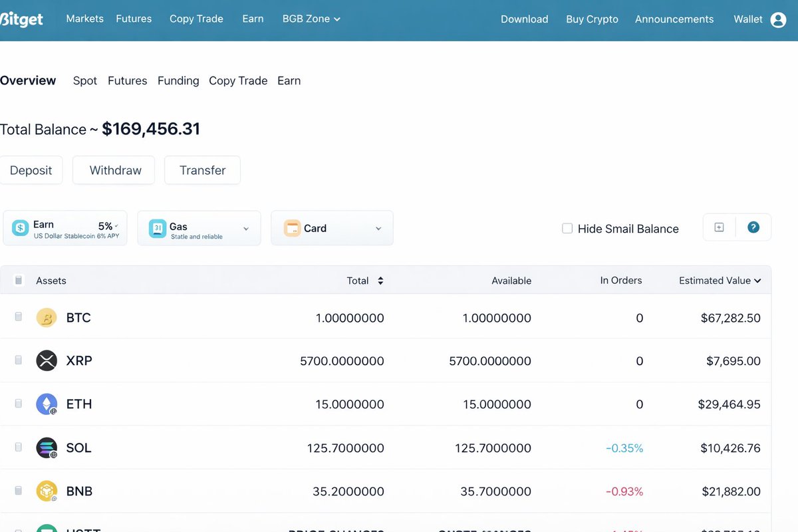Select the Overview tab
Viewport: 798px width, 532px height.
[x=28, y=80]
